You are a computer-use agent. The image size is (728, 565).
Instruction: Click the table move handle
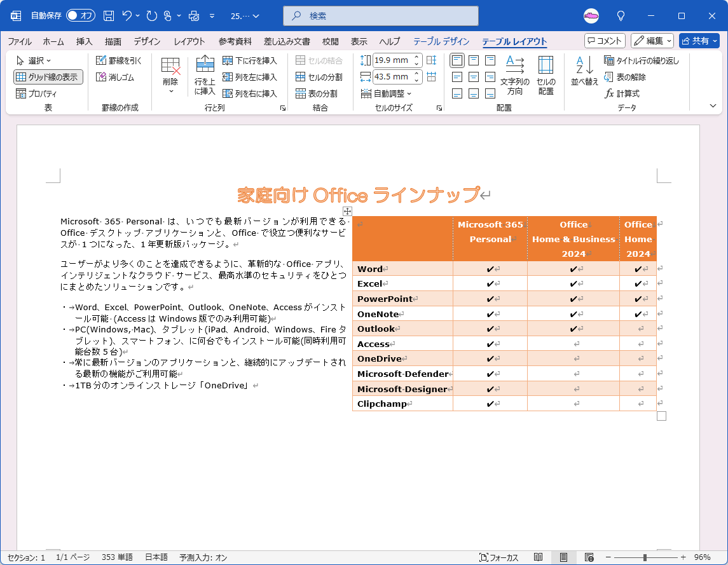click(347, 211)
